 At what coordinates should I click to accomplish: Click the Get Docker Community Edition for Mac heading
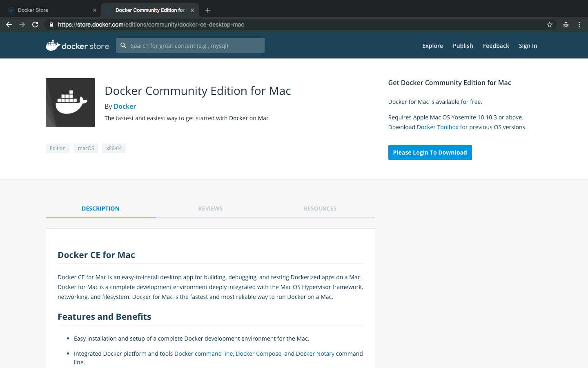point(450,83)
